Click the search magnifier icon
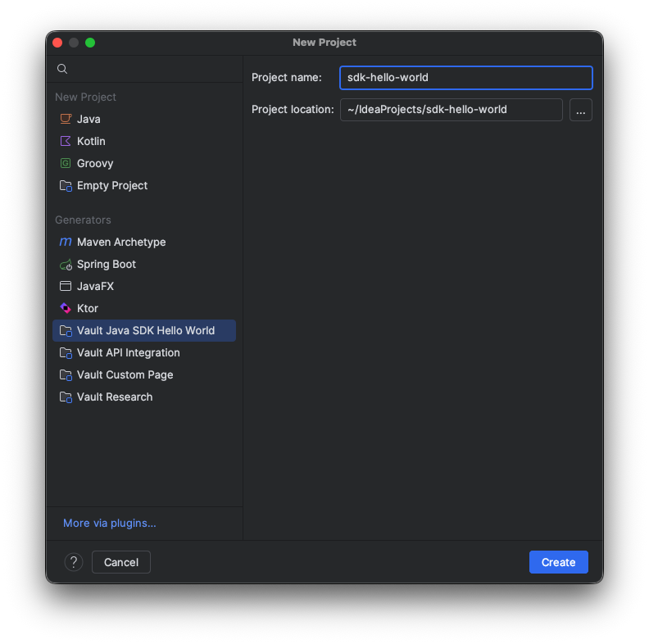 [x=62, y=69]
